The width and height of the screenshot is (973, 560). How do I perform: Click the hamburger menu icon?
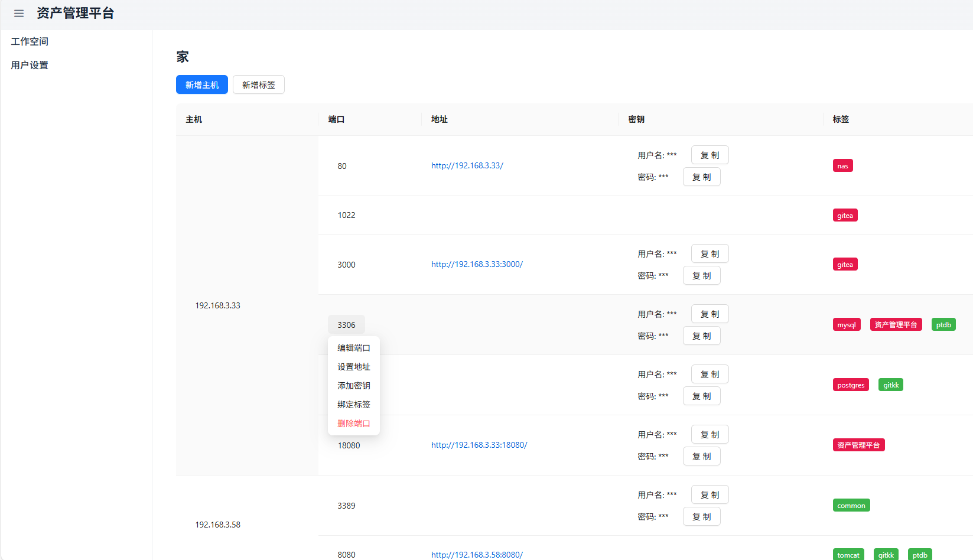(19, 14)
